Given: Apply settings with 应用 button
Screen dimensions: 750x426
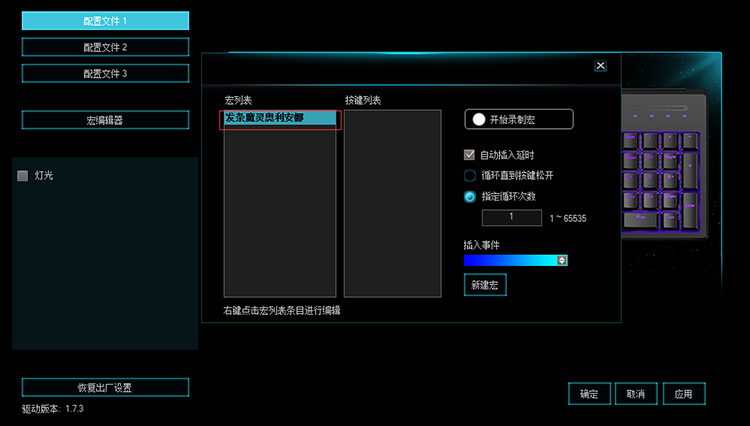Looking at the screenshot, I should pos(684,394).
